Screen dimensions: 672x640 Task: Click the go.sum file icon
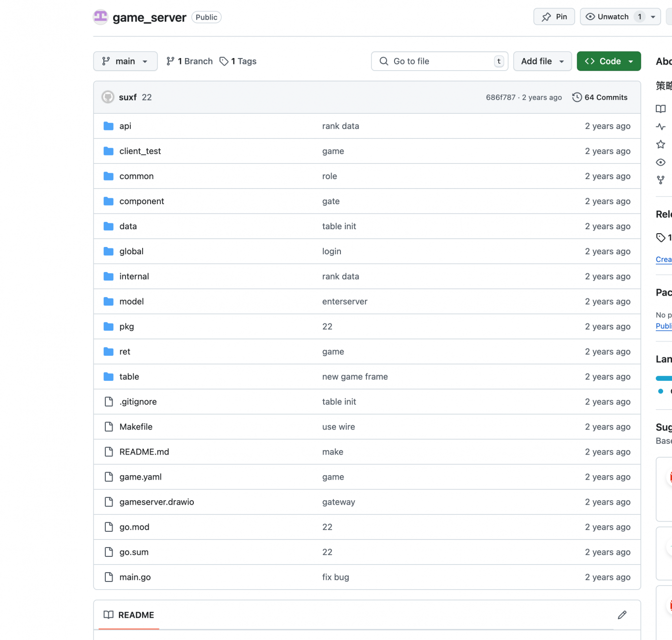tap(109, 552)
